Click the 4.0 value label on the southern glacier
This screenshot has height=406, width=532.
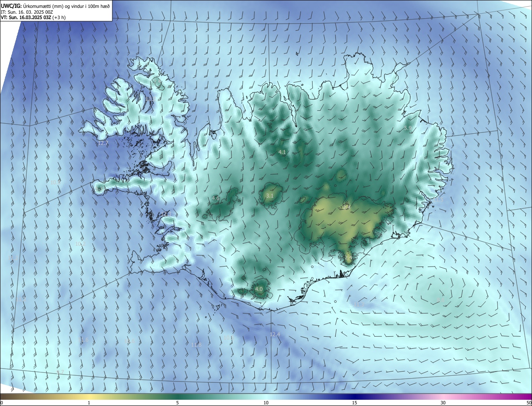click(x=259, y=289)
